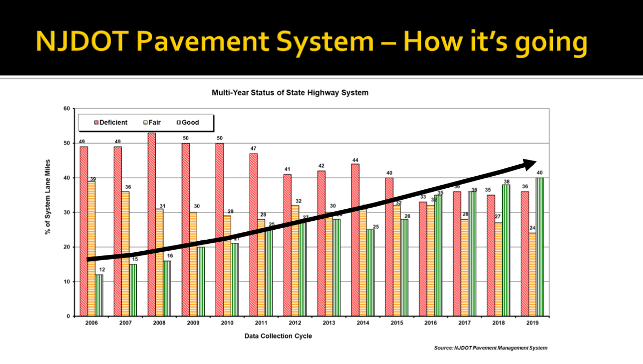Click data label '47' above 2011 Deficient bar
The width and height of the screenshot is (643, 364).
point(253,149)
